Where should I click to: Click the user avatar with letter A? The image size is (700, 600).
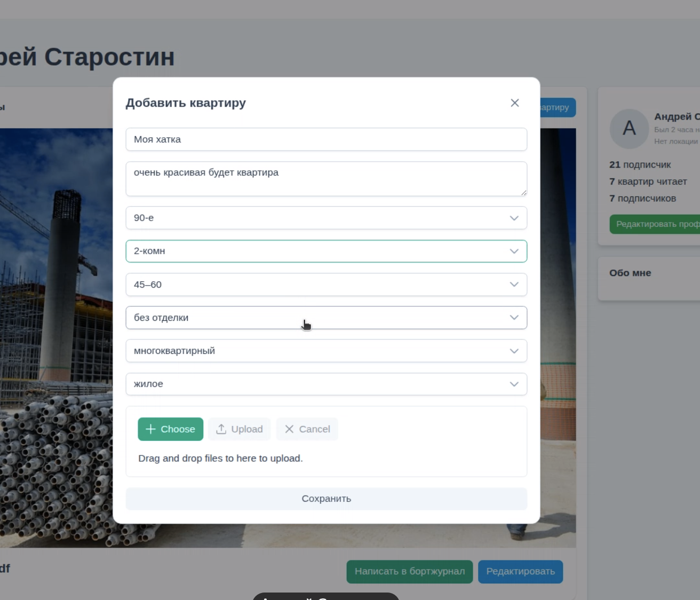[629, 129]
